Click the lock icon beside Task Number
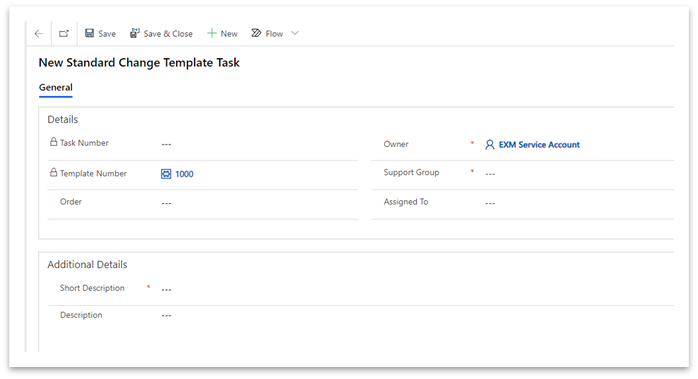 [x=53, y=142]
